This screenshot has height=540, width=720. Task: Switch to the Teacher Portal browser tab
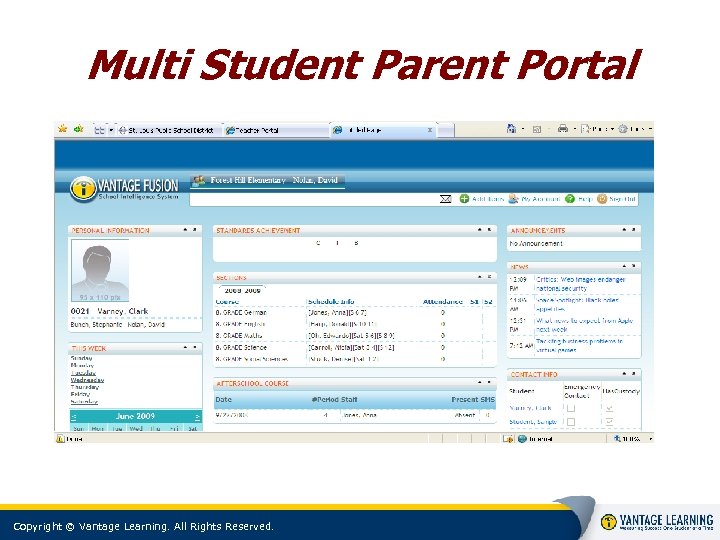coord(276,130)
